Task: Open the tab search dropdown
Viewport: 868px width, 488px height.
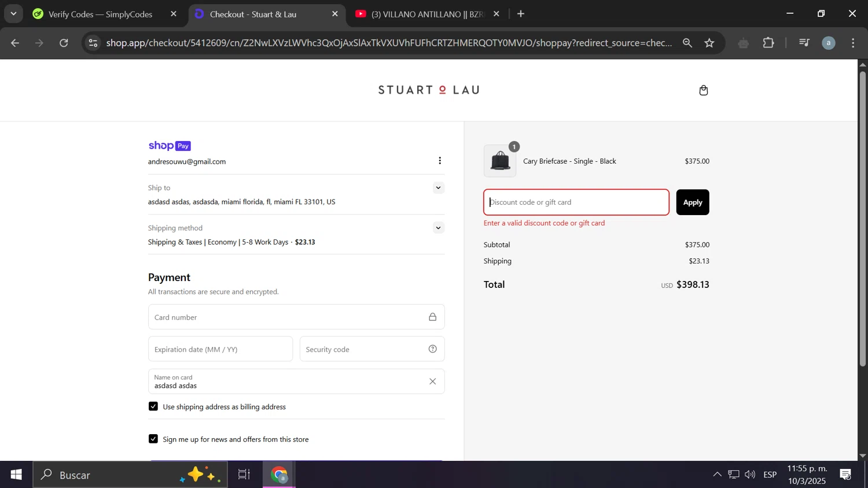Action: tap(13, 14)
